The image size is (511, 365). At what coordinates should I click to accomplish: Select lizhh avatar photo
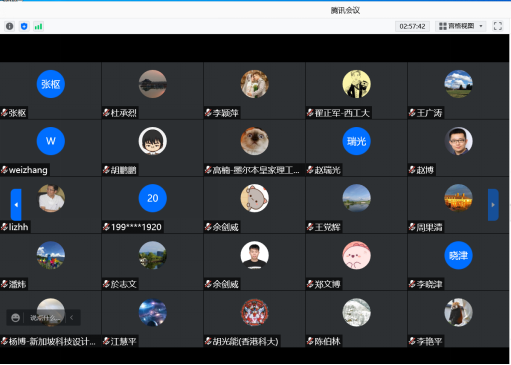coord(51,198)
